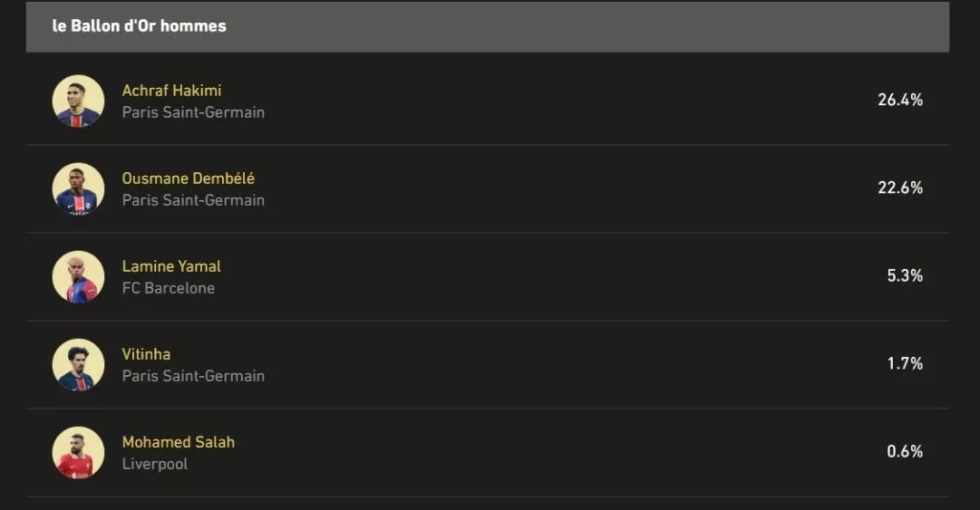This screenshot has height=510, width=980.
Task: Open the Ousmane Dembélé name link
Action: (189, 178)
